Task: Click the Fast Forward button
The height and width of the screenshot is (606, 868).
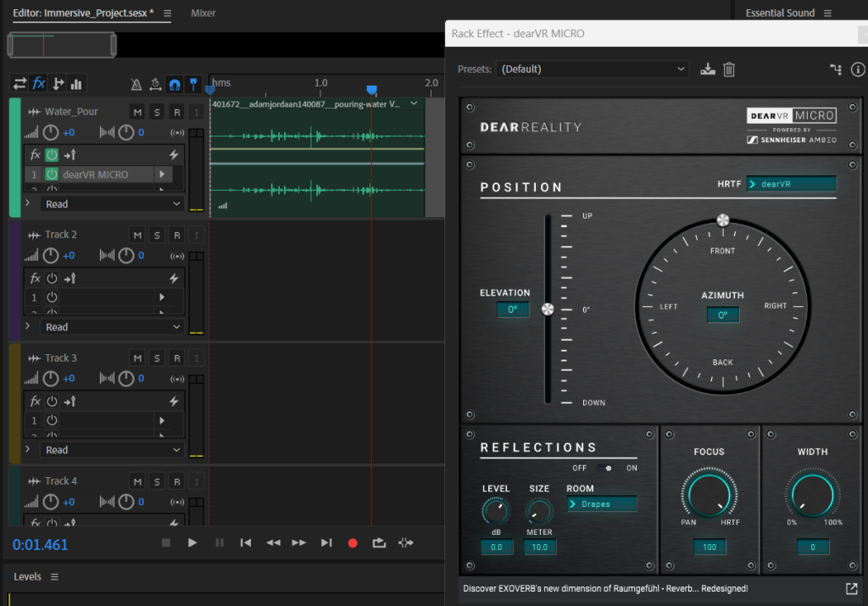Action: [x=299, y=543]
